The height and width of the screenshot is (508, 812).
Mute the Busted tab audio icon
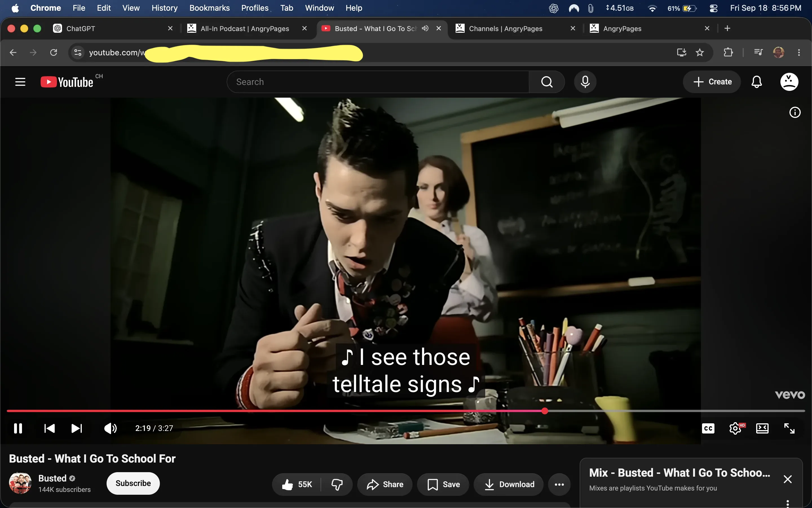coord(425,28)
